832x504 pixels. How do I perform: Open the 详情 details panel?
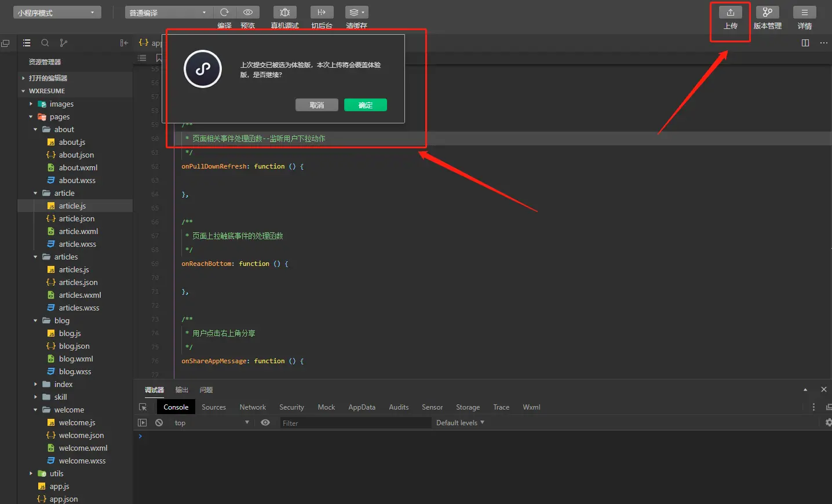[805, 12]
